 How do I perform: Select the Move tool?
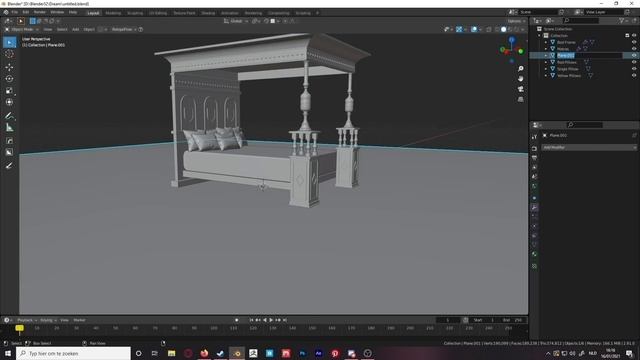(9, 67)
